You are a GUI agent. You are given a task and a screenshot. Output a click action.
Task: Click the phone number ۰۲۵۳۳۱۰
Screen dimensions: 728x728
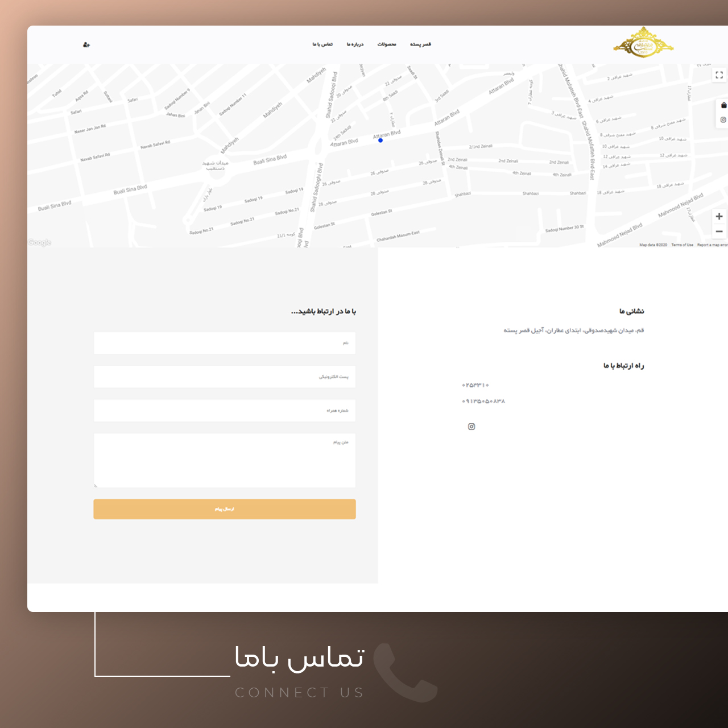475,386
